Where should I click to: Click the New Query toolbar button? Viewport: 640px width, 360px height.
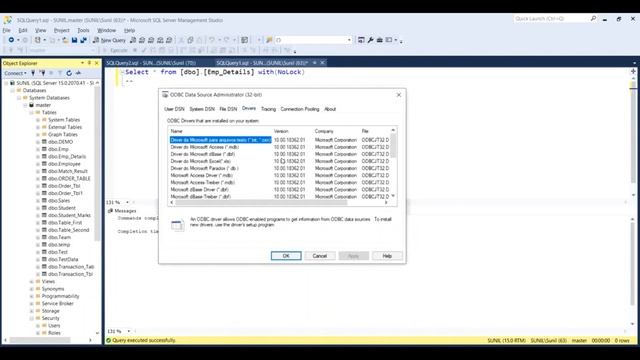pos(109,40)
